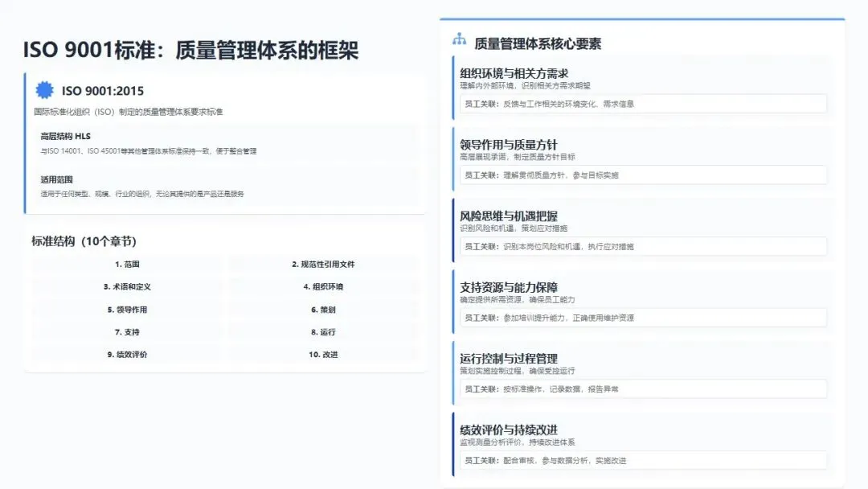868x489 pixels.
Task: Select chapter cell 8. 运行
Action: tap(323, 332)
